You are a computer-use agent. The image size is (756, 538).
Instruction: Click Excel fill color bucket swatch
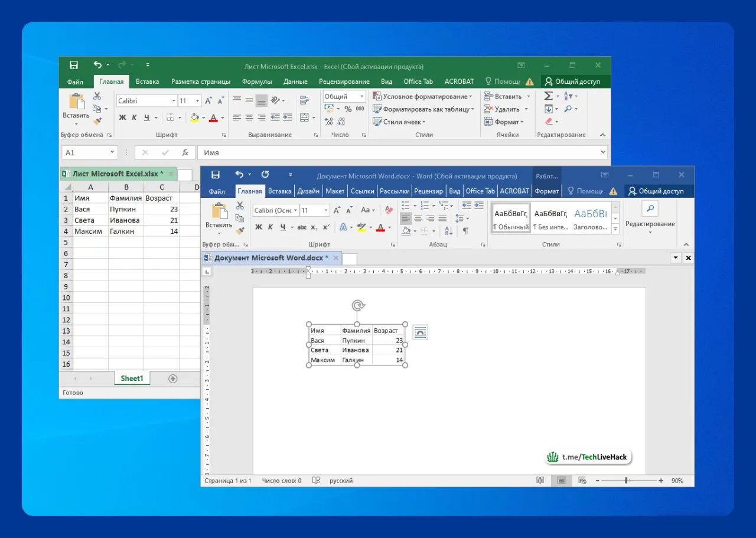[194, 118]
